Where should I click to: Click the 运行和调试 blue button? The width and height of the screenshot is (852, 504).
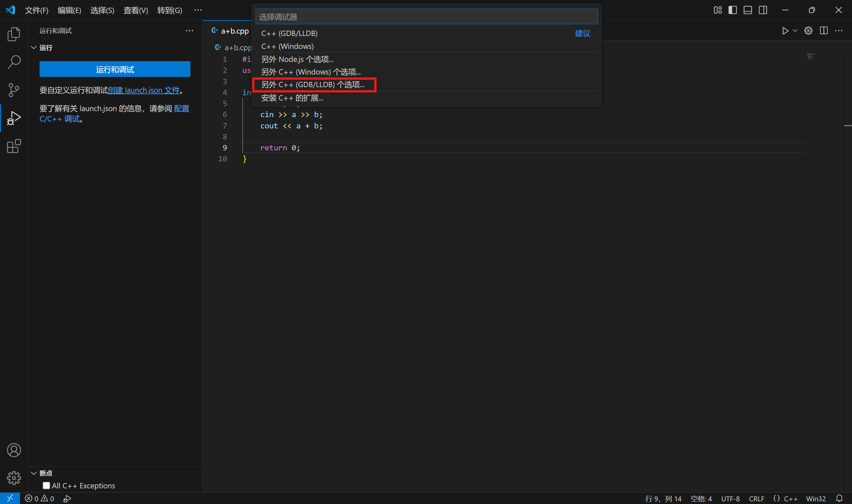pyautogui.click(x=115, y=69)
